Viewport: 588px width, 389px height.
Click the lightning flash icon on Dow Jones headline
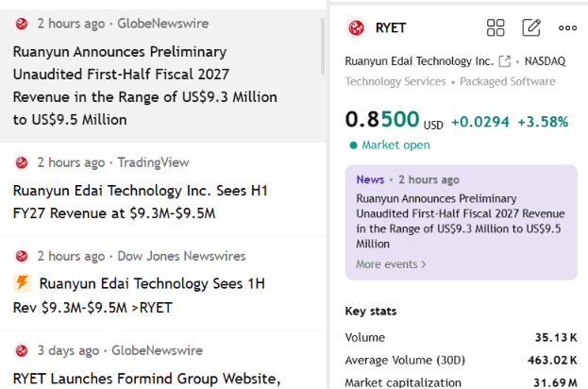click(x=23, y=283)
